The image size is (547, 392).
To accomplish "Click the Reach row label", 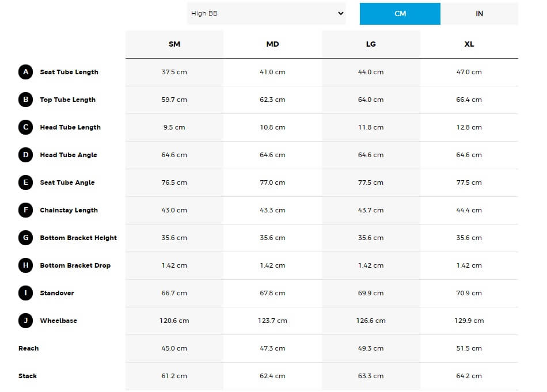I will (29, 348).
